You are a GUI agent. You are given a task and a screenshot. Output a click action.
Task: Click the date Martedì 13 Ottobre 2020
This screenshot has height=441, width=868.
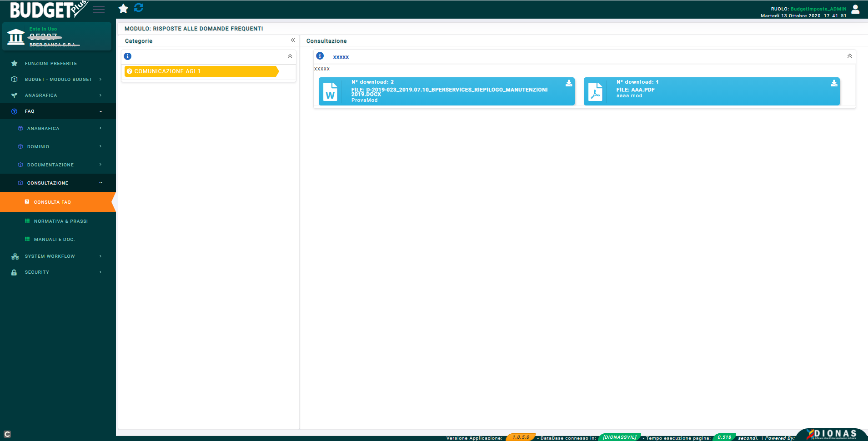pos(791,16)
